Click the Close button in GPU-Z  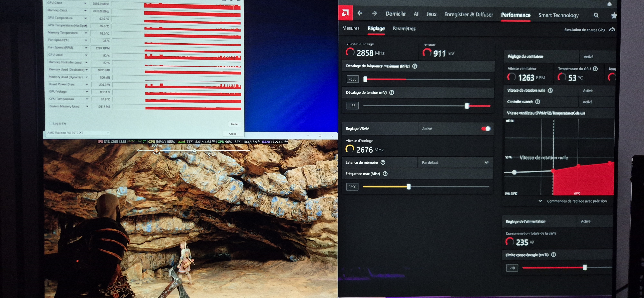click(x=232, y=134)
